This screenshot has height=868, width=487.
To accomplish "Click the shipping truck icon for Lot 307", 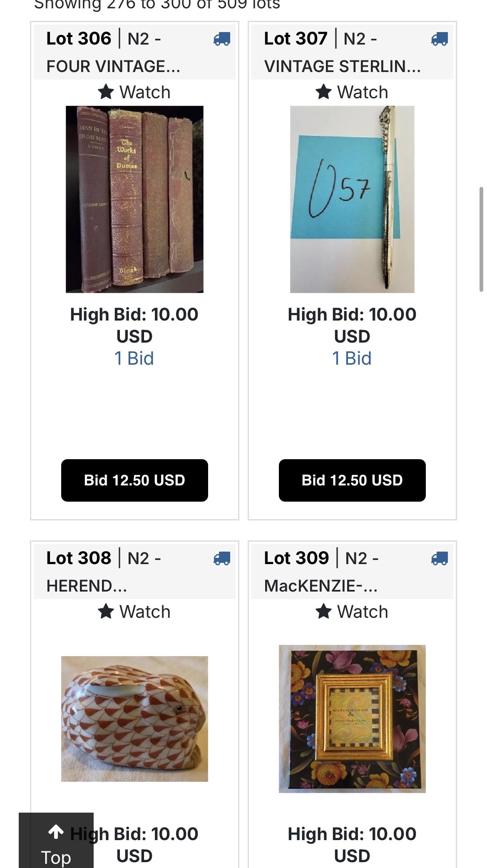I will 440,39.
